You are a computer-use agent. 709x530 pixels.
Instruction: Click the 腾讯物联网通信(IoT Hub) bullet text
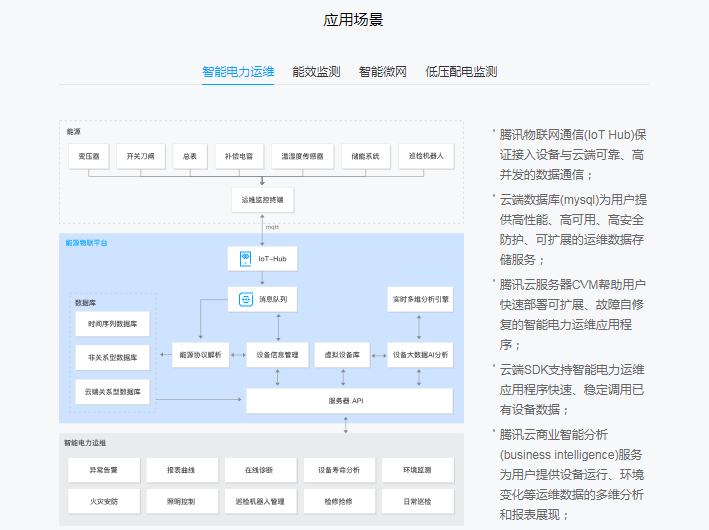(573, 155)
